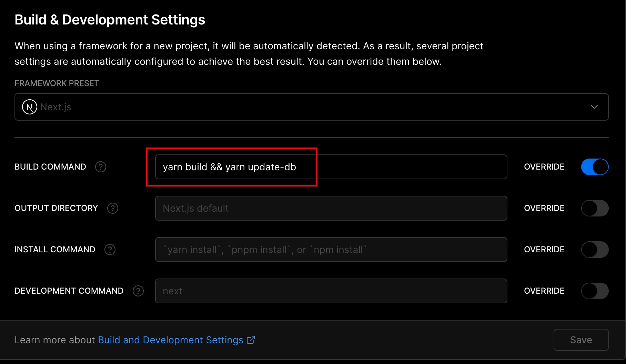Click the Build Command help icon
The image size is (626, 364).
click(x=101, y=167)
